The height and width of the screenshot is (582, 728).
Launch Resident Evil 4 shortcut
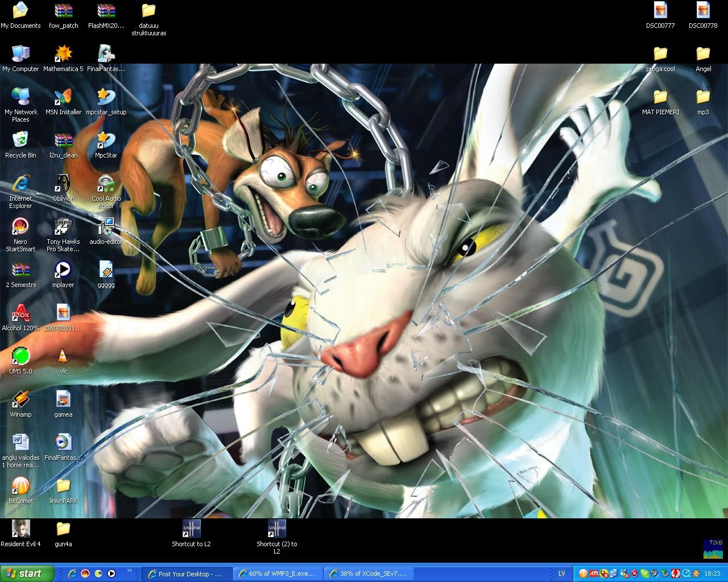click(20, 534)
